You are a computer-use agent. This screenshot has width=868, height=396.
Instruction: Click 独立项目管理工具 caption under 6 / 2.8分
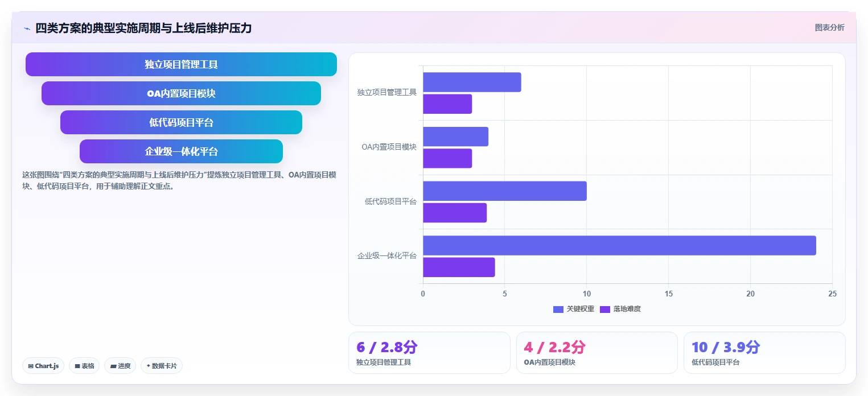click(x=384, y=362)
